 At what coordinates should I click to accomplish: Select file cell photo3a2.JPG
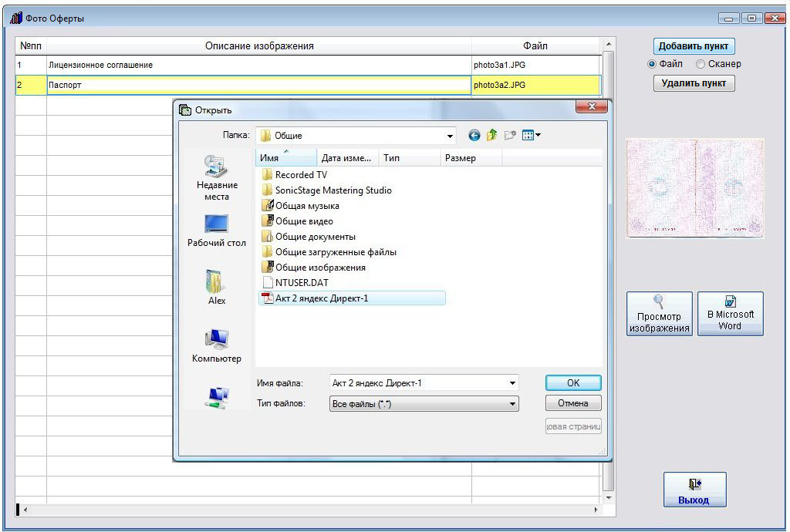tap(536, 85)
